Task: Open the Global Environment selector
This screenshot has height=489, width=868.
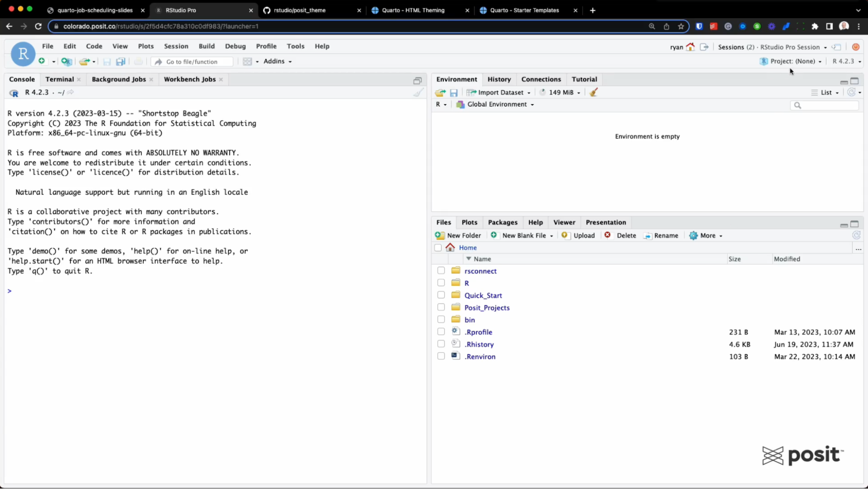Action: coord(496,104)
